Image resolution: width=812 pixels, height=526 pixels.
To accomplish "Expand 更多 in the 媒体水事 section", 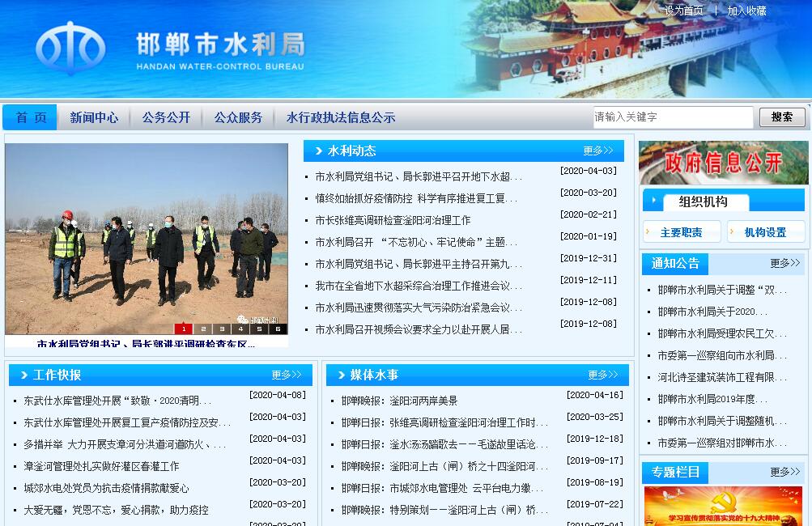I will point(602,375).
